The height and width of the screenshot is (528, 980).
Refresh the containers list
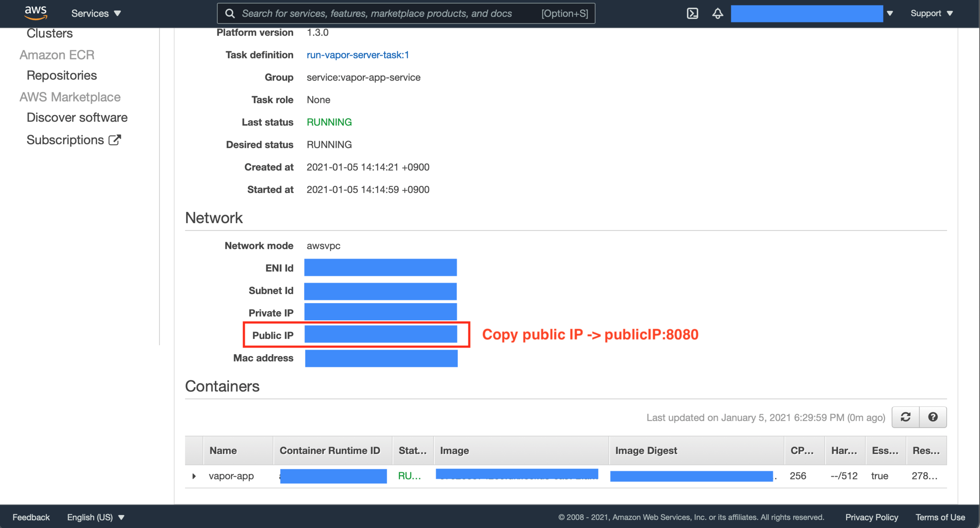click(905, 417)
